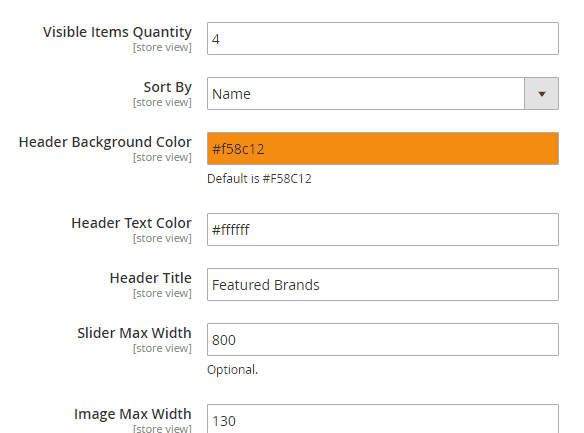Image resolution: width=584 pixels, height=433 pixels.
Task: Click the Image Max Width label
Action: coord(133,414)
